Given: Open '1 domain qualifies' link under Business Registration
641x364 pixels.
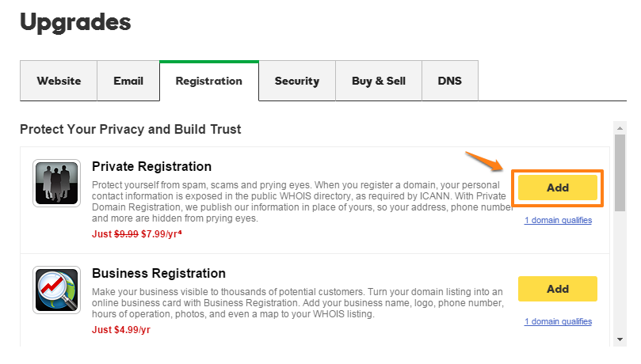Looking at the screenshot, I should [558, 321].
